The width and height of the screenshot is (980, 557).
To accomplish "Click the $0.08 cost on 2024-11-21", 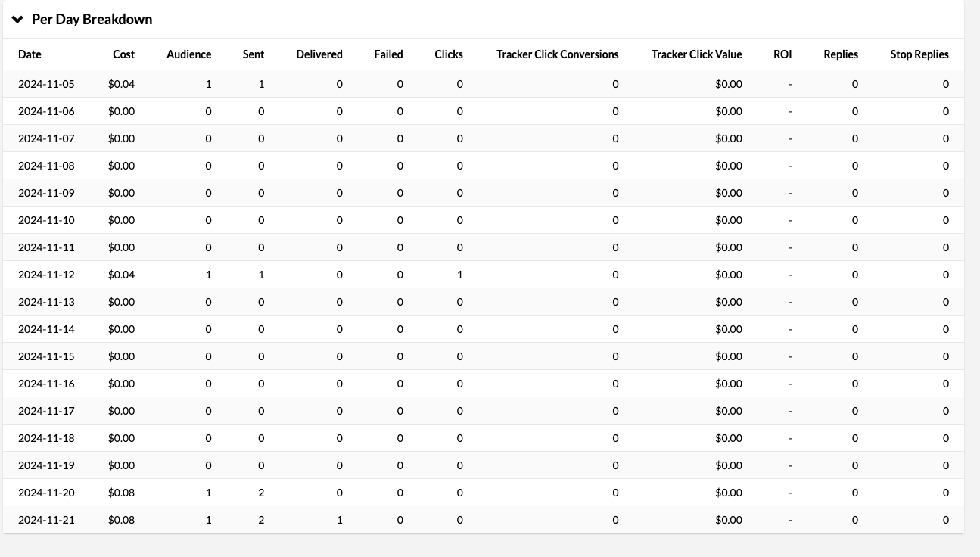I will (x=122, y=520).
